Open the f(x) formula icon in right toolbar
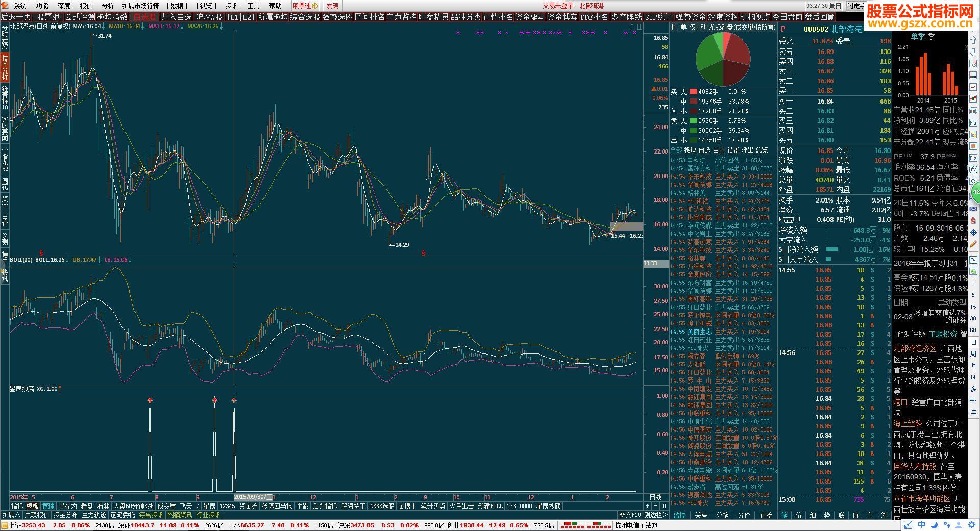This screenshot has width=980, height=531. (x=973, y=170)
